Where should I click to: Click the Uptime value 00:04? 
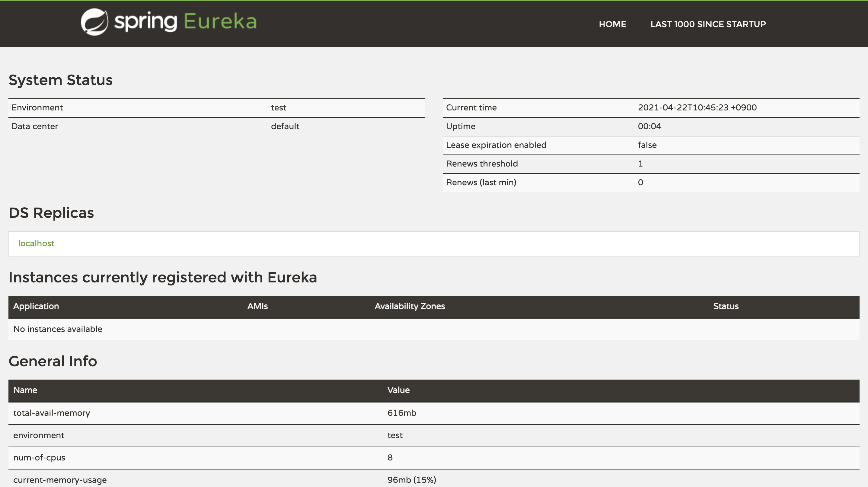tap(649, 126)
